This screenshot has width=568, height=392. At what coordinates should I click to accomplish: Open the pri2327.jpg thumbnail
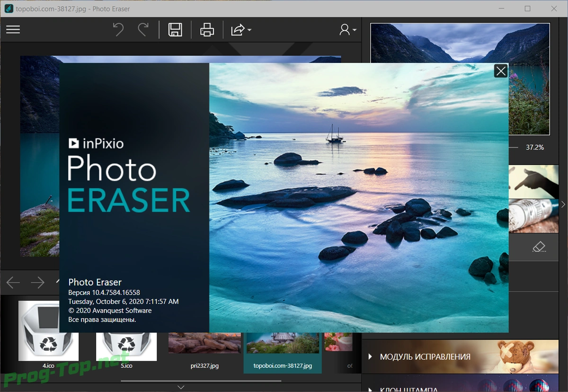[204, 350]
